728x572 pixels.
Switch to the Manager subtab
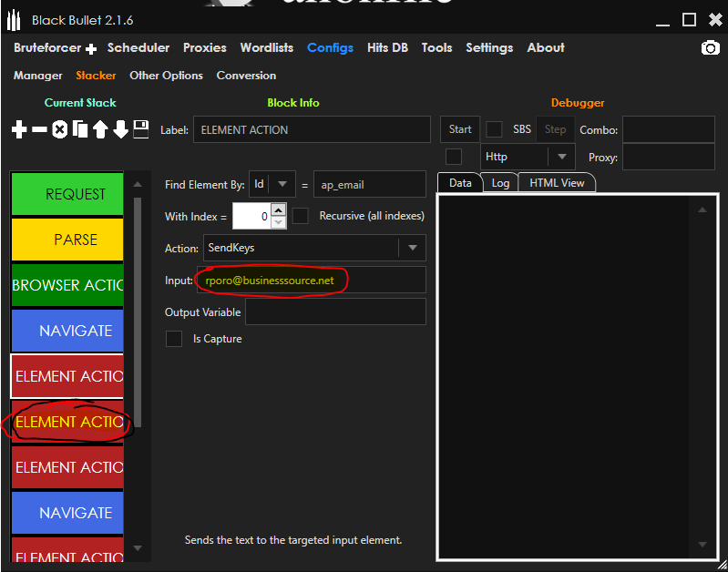[37, 76]
